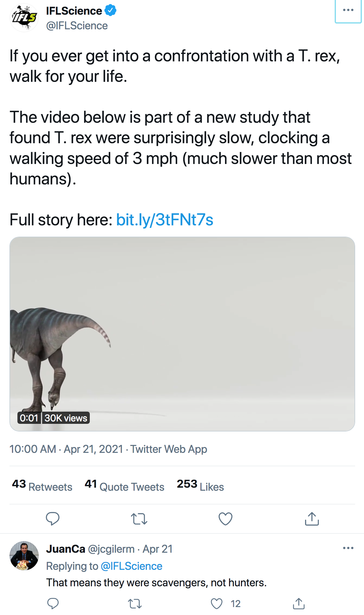This screenshot has height=615, width=364.
Task: Share the IFLScience tweet
Action: click(x=312, y=519)
